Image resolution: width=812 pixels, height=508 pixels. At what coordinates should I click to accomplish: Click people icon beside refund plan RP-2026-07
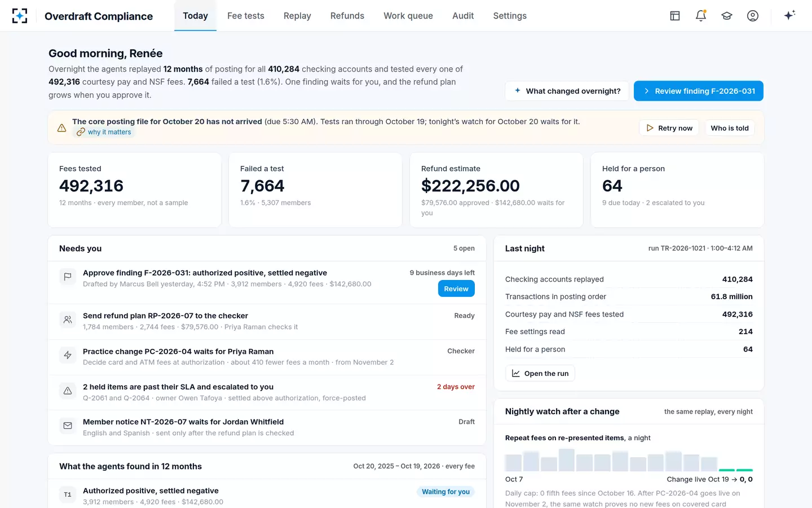[68, 319]
